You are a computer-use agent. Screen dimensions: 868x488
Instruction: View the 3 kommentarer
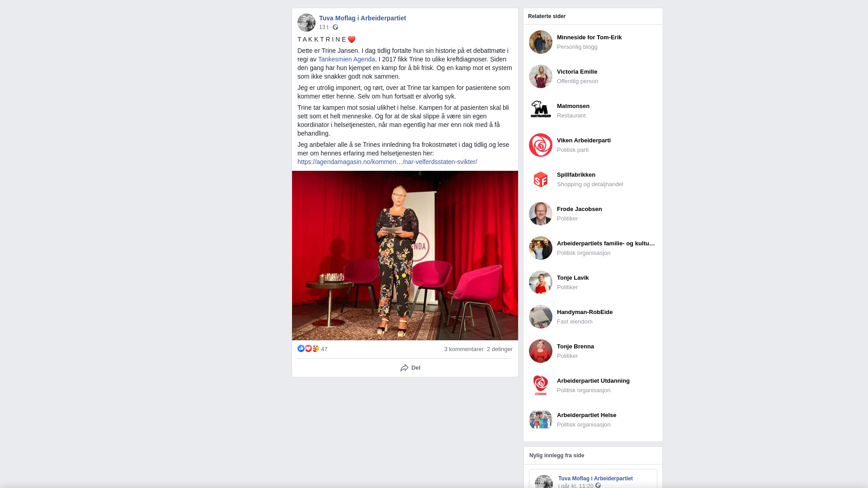[x=464, y=349]
